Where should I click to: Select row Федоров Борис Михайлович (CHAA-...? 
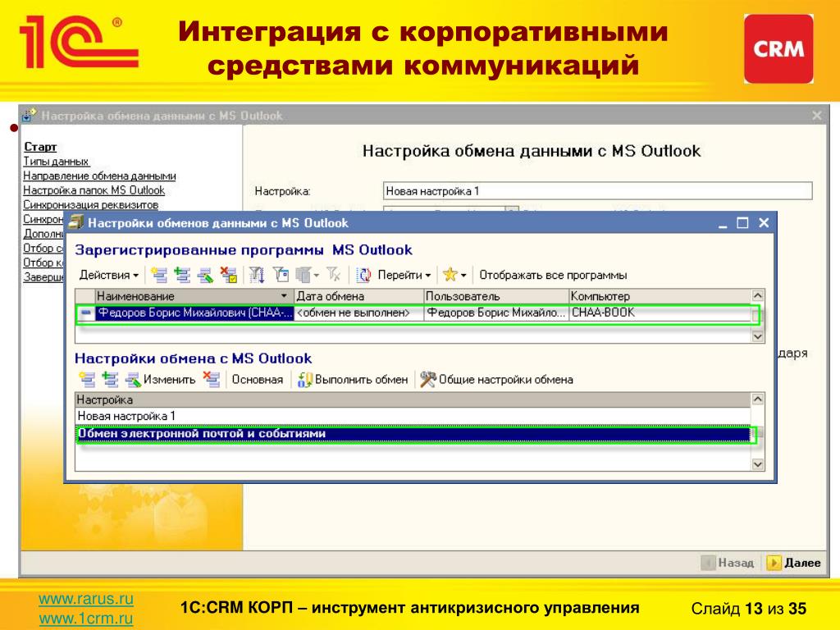pos(194,313)
